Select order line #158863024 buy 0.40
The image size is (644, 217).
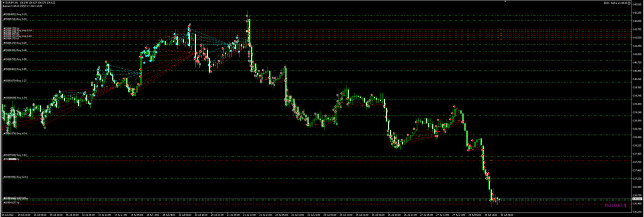[15, 50]
